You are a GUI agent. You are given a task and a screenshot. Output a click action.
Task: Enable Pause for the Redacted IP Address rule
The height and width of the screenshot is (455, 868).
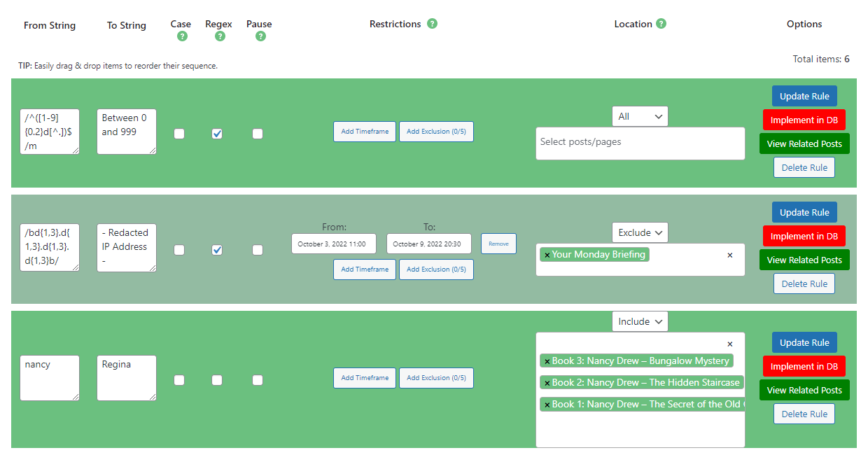point(258,250)
